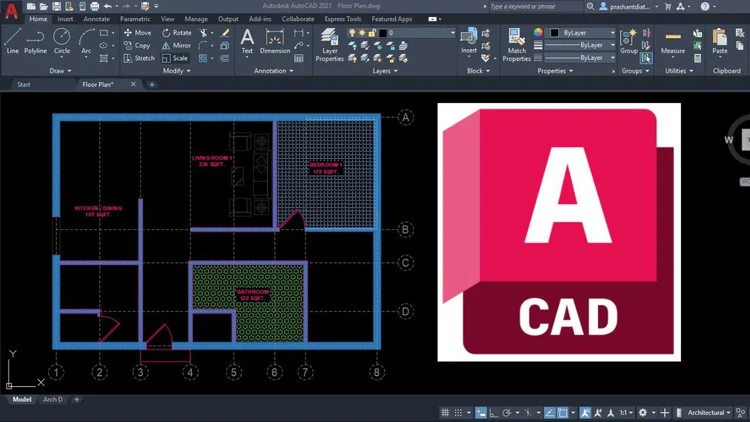This screenshot has height=422, width=750.
Task: Expand the Annotation panel
Action: 274,71
